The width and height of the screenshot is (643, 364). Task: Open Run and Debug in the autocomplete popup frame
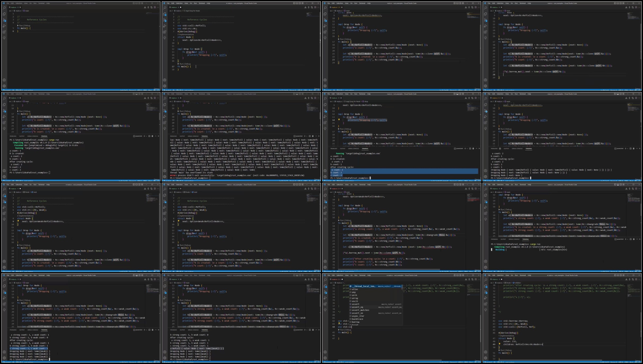click(x=325, y=298)
